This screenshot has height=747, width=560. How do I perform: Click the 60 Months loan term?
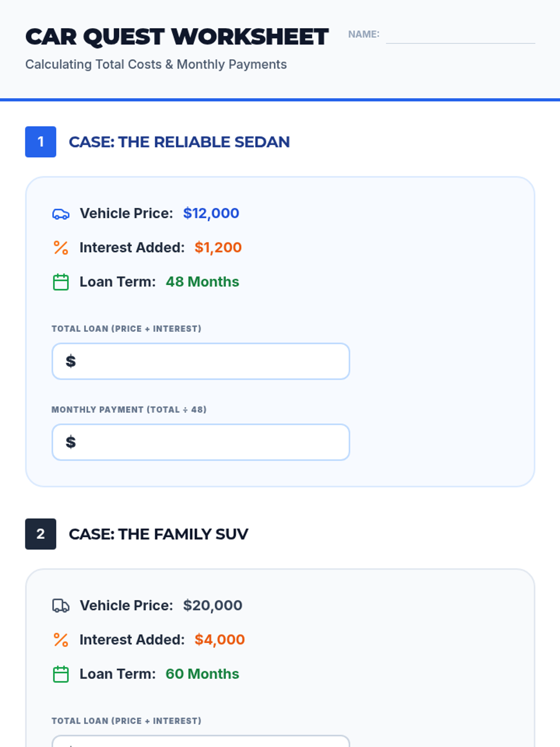pyautogui.click(x=202, y=674)
